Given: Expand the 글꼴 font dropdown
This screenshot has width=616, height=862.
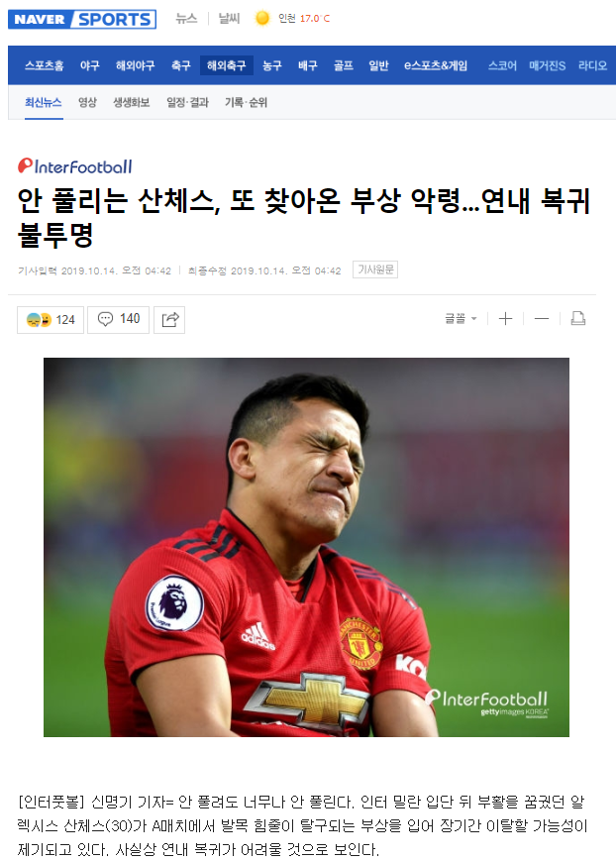Looking at the screenshot, I should (461, 319).
